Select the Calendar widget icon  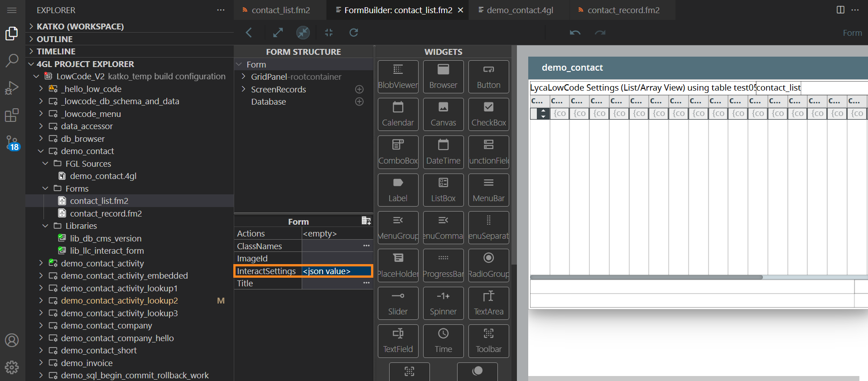pos(398,114)
